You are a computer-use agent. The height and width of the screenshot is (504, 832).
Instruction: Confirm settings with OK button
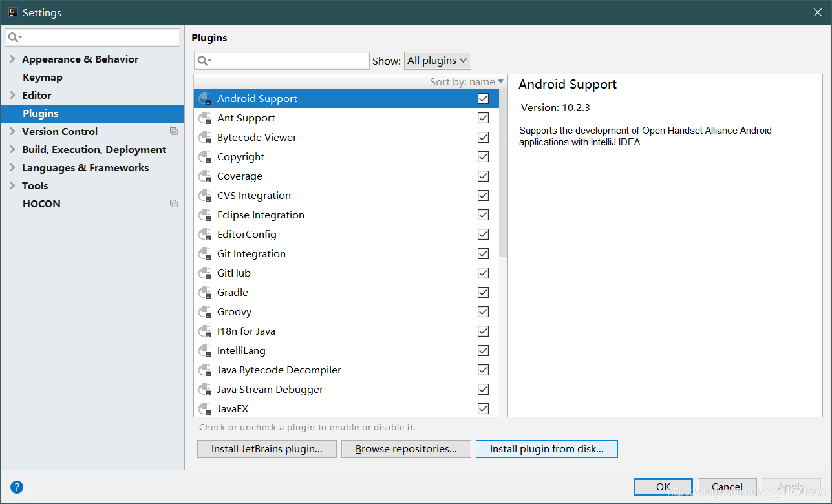663,487
